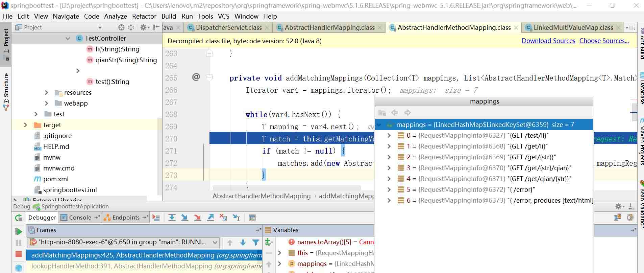This screenshot has width=644, height=273.
Task: Close AbstractHandlerMethodMapping.class tab
Action: [x=516, y=28]
